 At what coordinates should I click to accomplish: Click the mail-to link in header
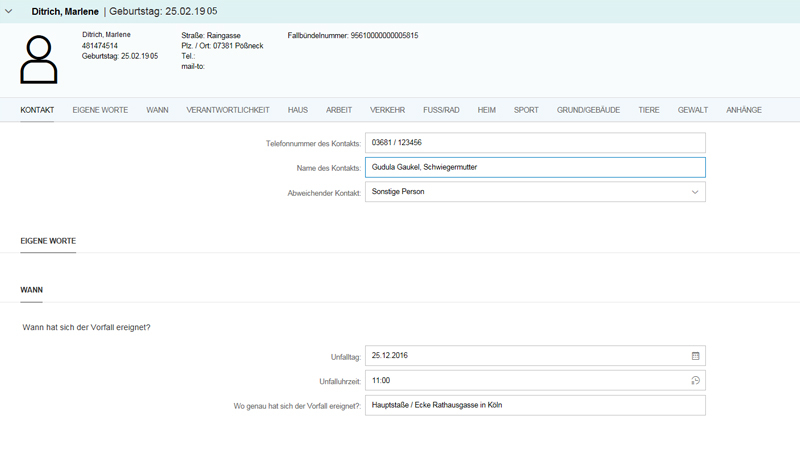[193, 66]
